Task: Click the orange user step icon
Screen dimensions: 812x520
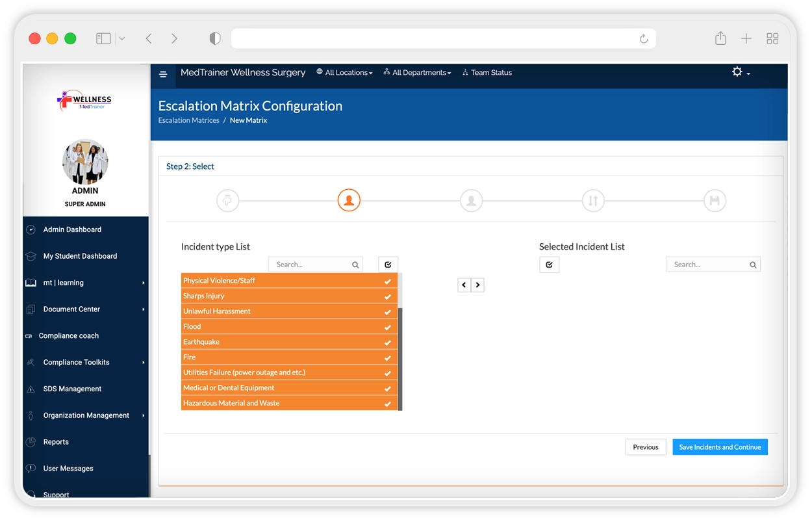Action: click(x=349, y=201)
